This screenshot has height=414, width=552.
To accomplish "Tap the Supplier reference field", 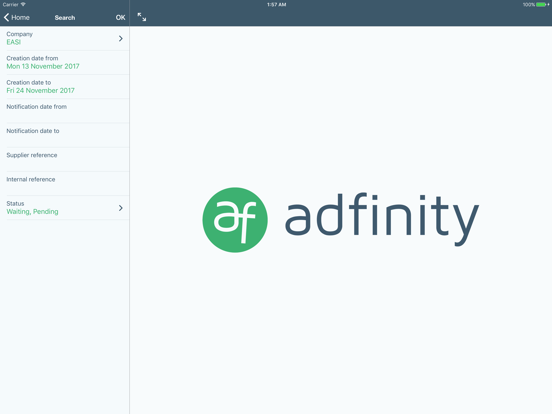I will point(65,159).
